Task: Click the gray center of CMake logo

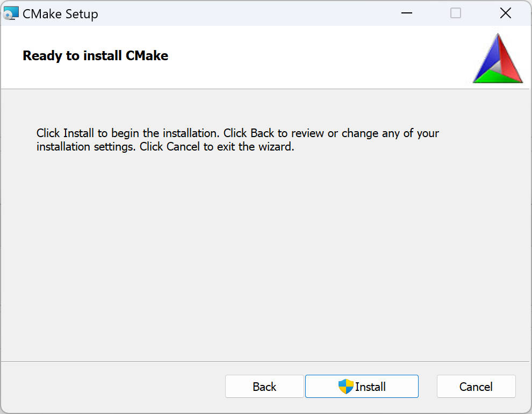Action: (x=497, y=67)
